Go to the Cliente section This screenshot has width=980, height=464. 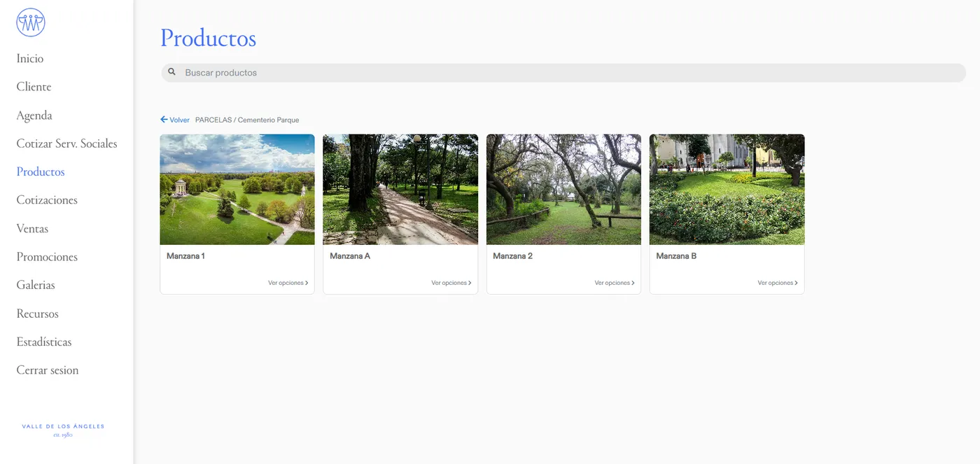click(34, 87)
